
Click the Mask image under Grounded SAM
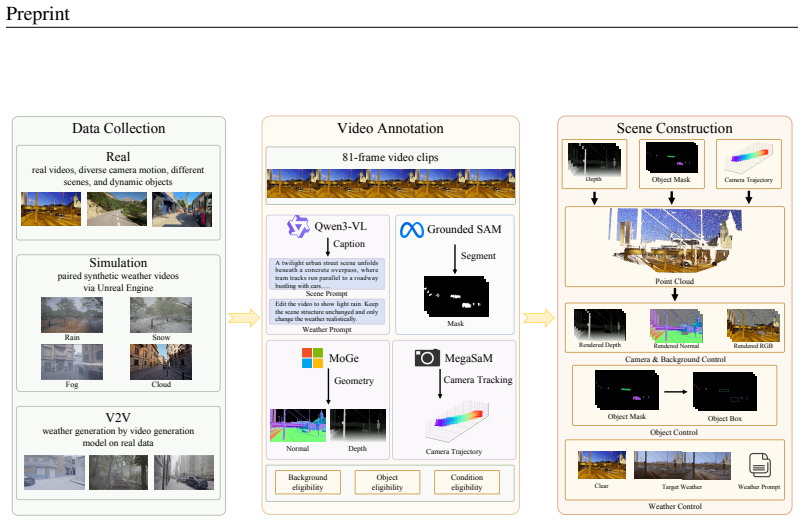[456, 296]
